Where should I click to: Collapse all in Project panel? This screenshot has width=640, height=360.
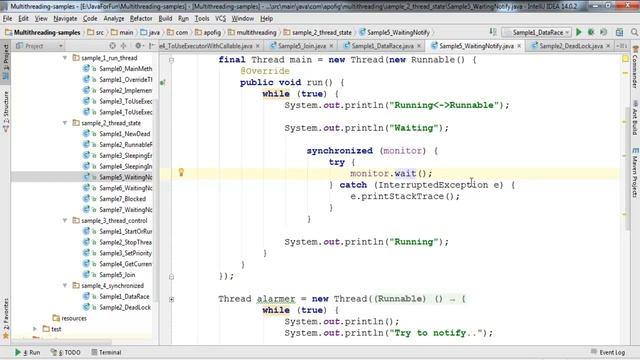coord(123,46)
